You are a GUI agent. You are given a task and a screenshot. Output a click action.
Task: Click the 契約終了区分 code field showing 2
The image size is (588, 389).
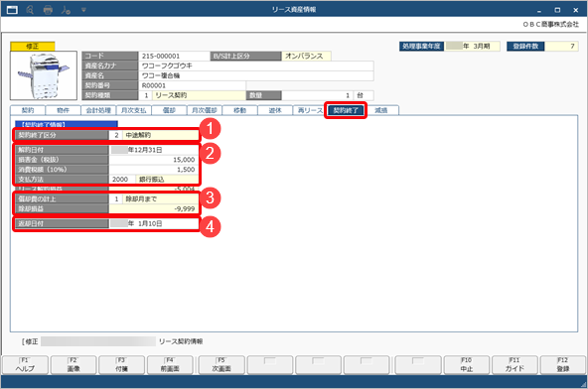pos(115,135)
